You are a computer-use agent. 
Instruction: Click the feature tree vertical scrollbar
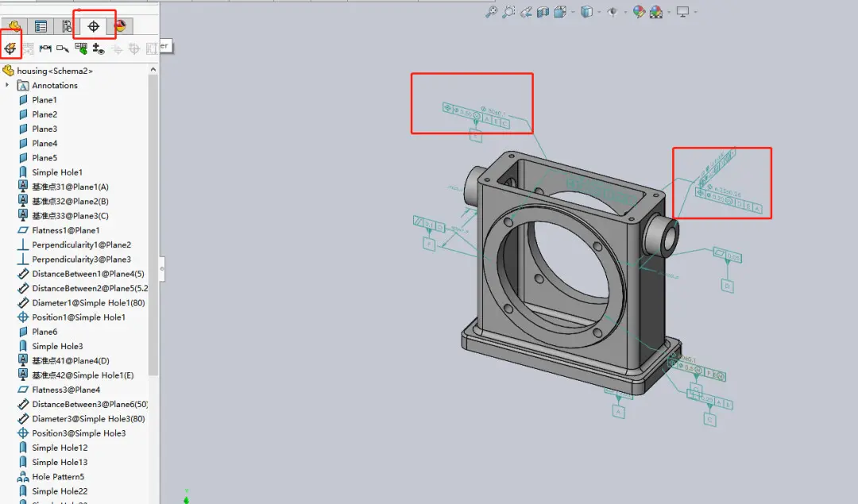pyautogui.click(x=153, y=224)
